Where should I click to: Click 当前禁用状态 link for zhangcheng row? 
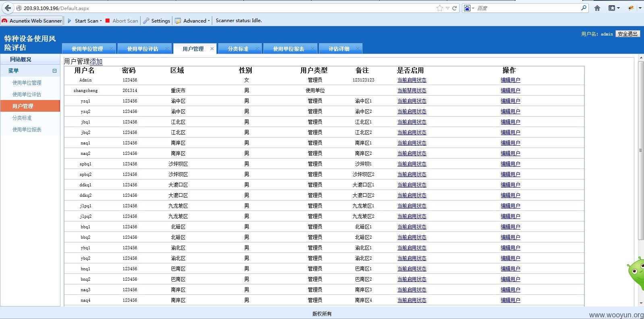(x=412, y=91)
